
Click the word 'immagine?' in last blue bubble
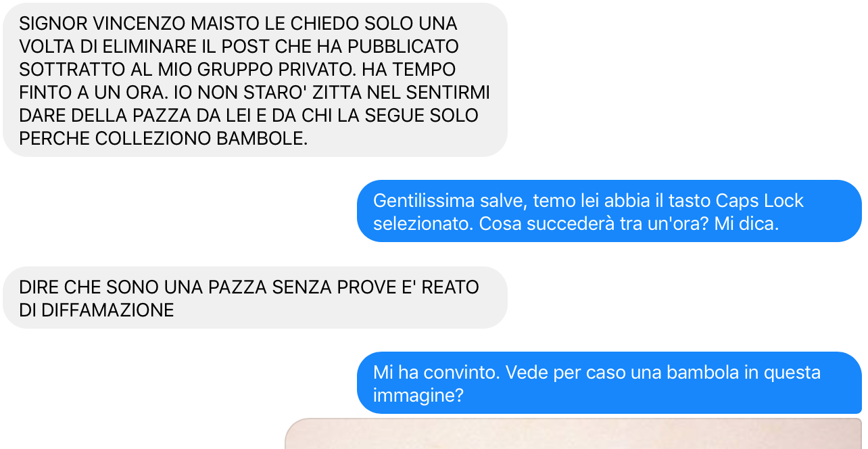418,396
